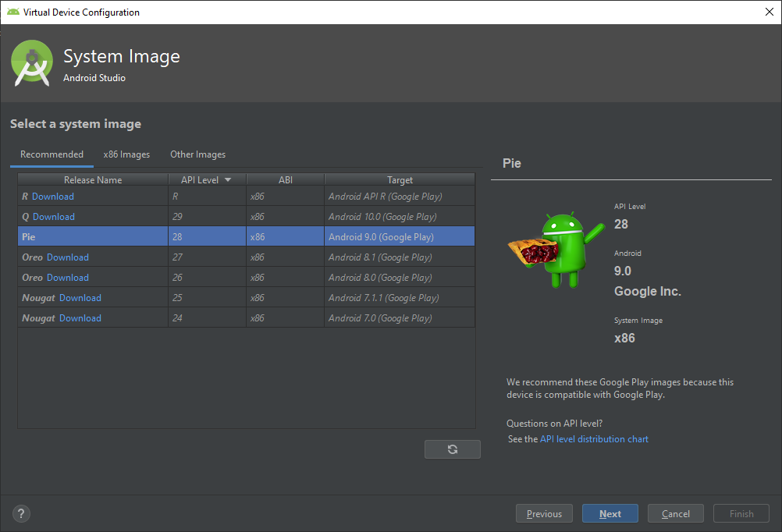The width and height of the screenshot is (782, 532).
Task: Click API level 27 cell
Action: point(207,257)
